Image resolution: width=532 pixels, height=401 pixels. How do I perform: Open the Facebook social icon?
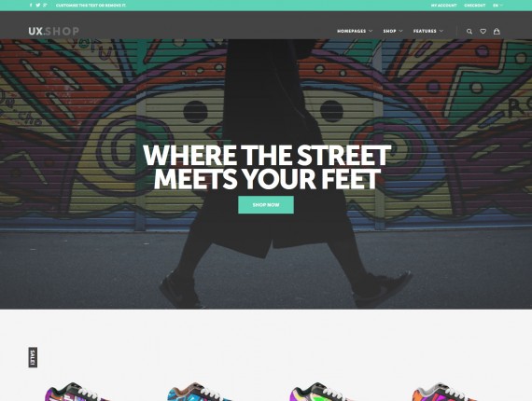(31, 5)
